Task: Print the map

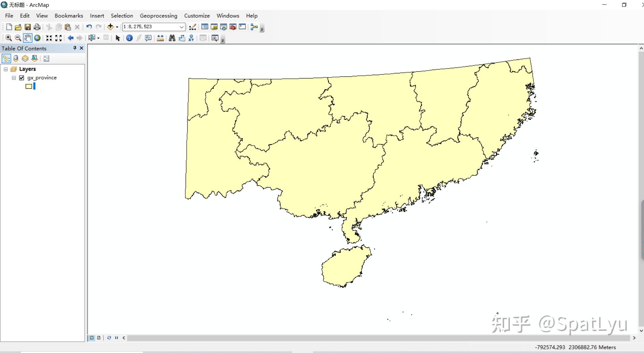Action: [37, 27]
